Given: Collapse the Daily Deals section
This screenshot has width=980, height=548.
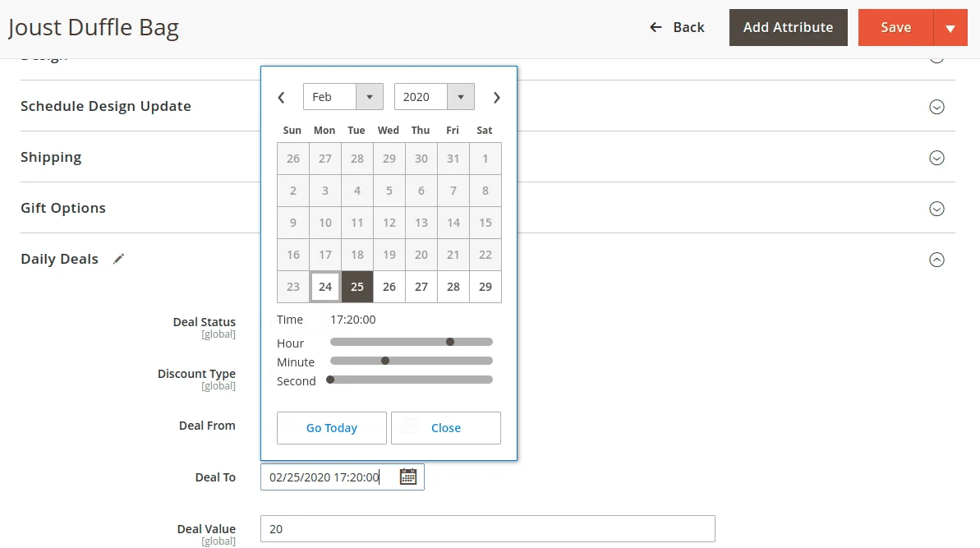Looking at the screenshot, I should (936, 260).
